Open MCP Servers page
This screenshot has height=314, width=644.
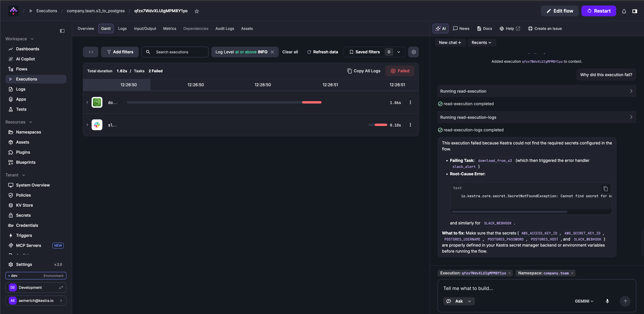[36, 245]
